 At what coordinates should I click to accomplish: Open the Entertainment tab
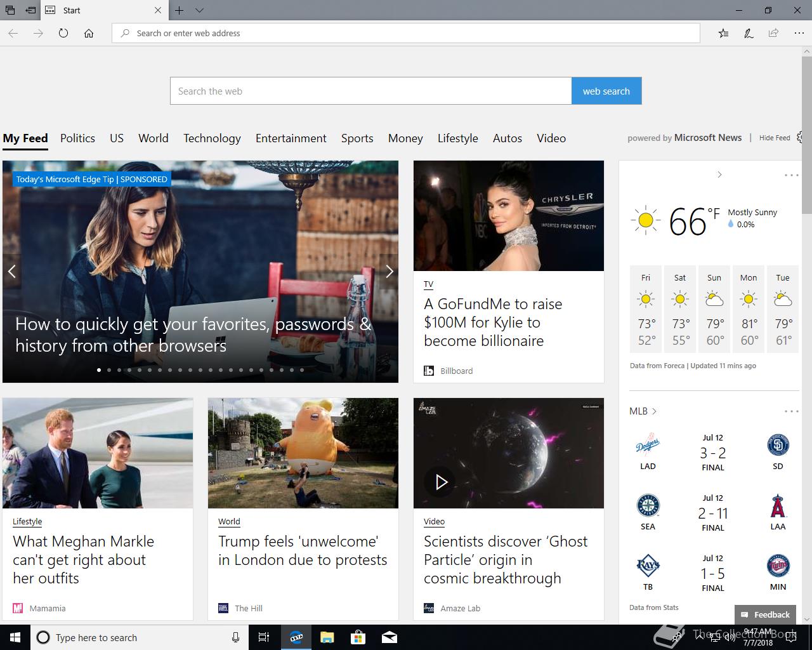coord(291,138)
